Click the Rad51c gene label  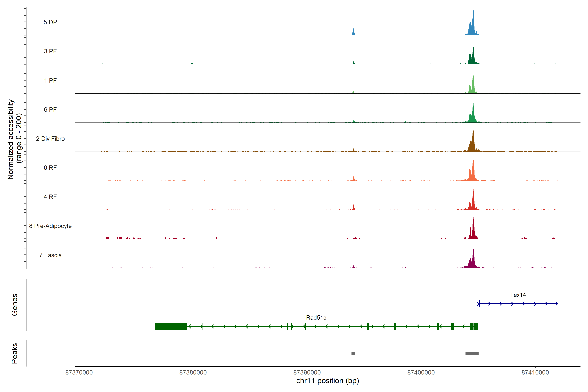316,318
